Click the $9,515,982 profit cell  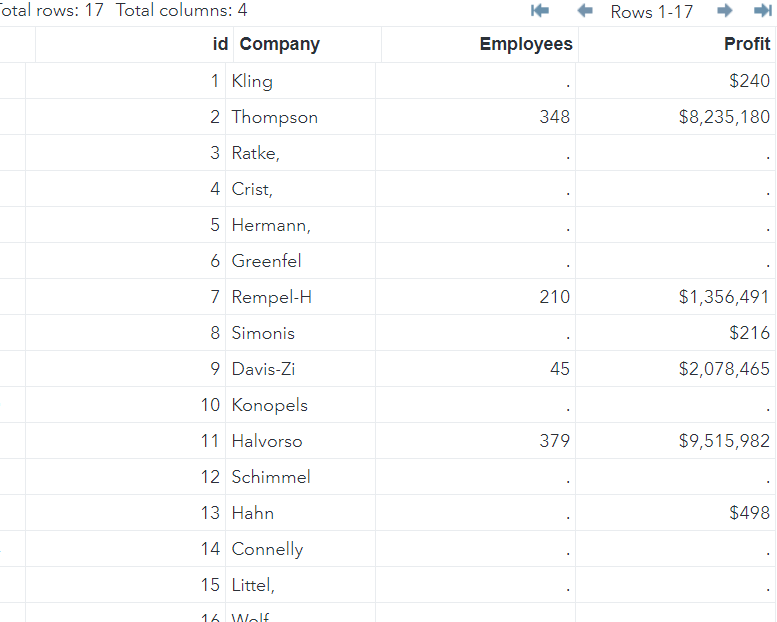click(x=724, y=441)
